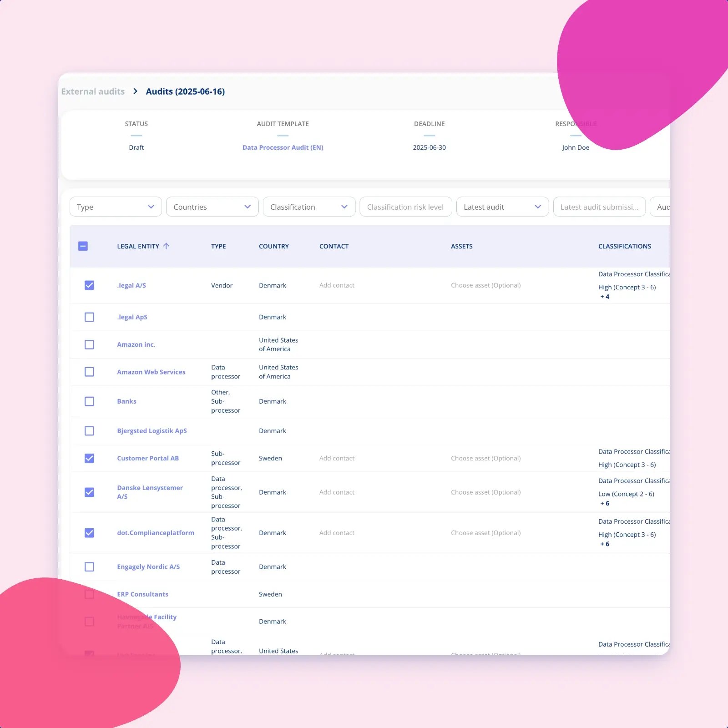The width and height of the screenshot is (728, 728).
Task: Open the Banks entity link
Action: click(x=126, y=401)
